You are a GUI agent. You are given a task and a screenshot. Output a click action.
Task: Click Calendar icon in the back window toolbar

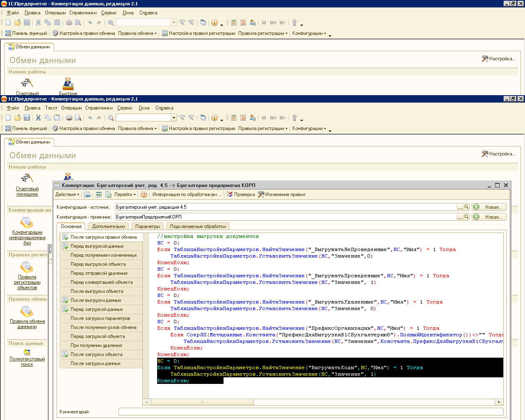[x=243, y=23]
